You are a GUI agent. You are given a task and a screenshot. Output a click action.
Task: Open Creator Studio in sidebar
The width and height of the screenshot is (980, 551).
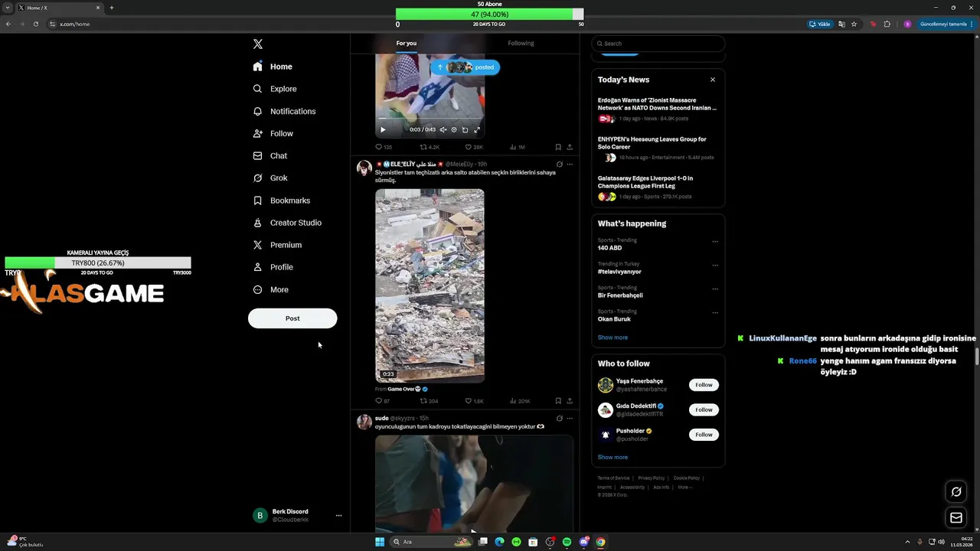[x=287, y=223]
